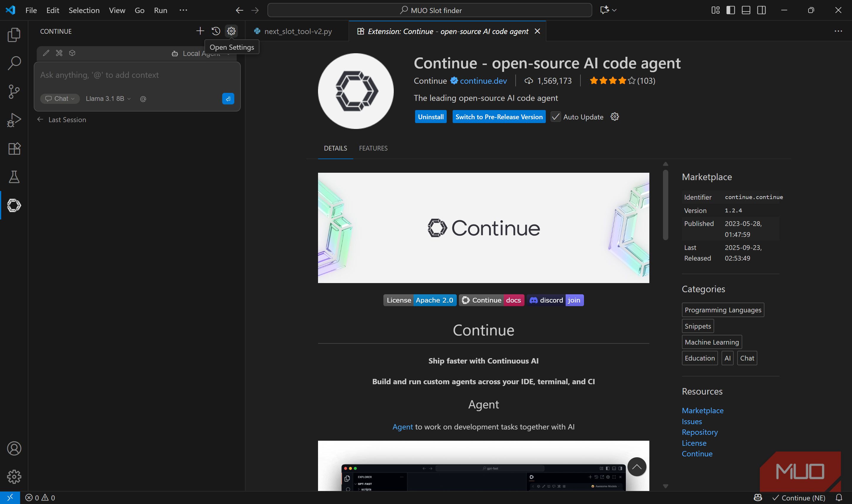Open Continue settings gear in panel header
Screen dimensions: 852x504
(231, 31)
